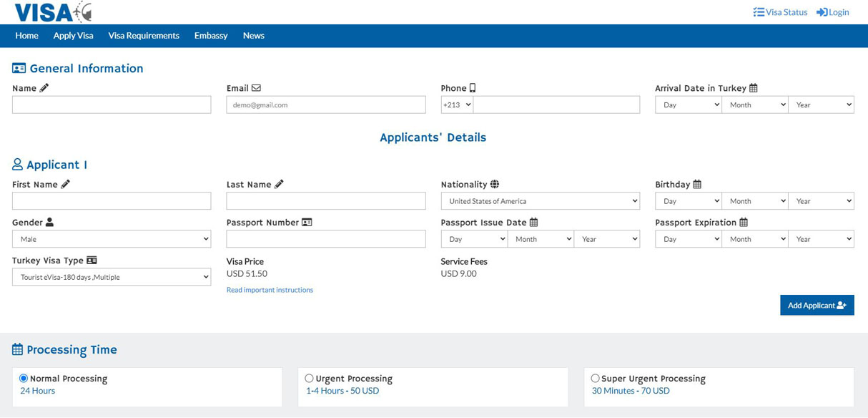Click the 24 Hours processing text

click(x=37, y=391)
